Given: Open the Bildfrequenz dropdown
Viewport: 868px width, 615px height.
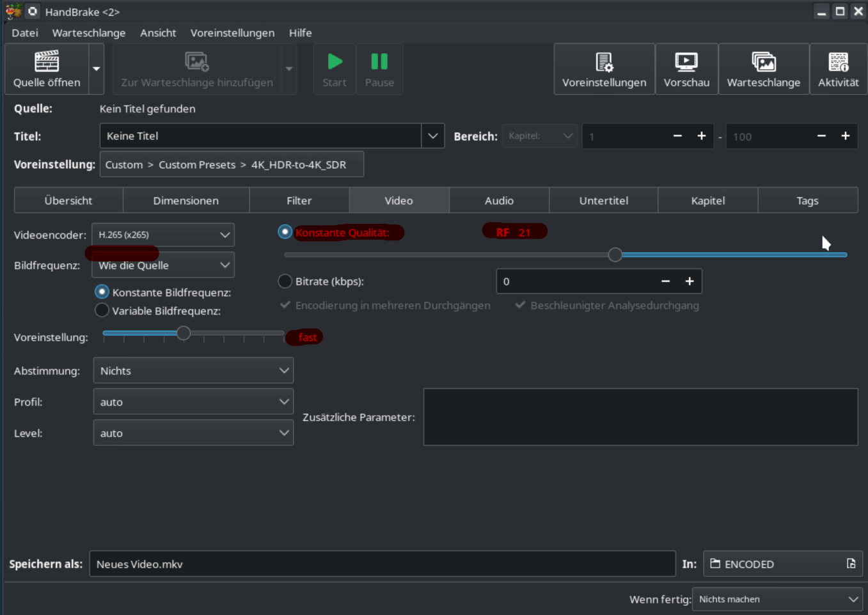Looking at the screenshot, I should click(x=163, y=265).
